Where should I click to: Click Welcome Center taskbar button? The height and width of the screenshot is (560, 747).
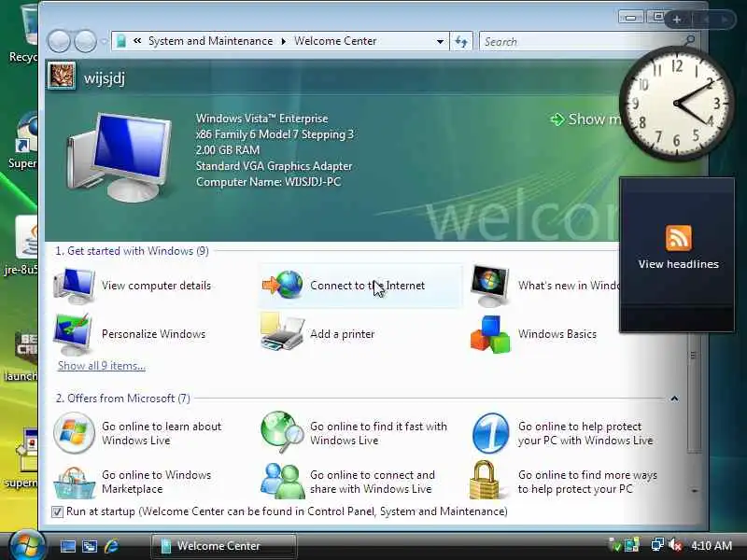[x=224, y=546]
